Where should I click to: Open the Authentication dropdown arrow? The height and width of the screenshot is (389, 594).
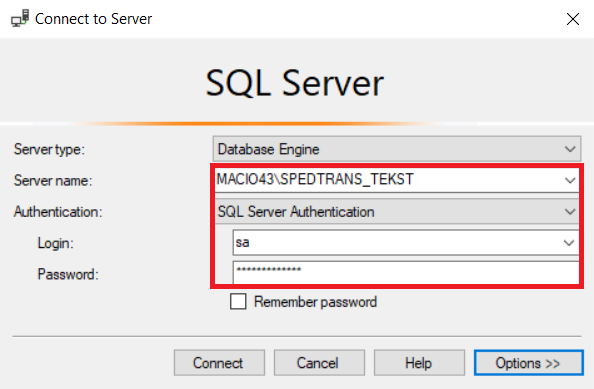[570, 211]
